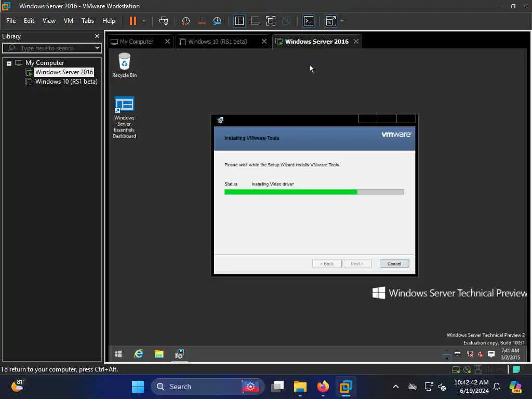
Task: Revert virtual machine to previous snapshot
Action: (x=202, y=21)
